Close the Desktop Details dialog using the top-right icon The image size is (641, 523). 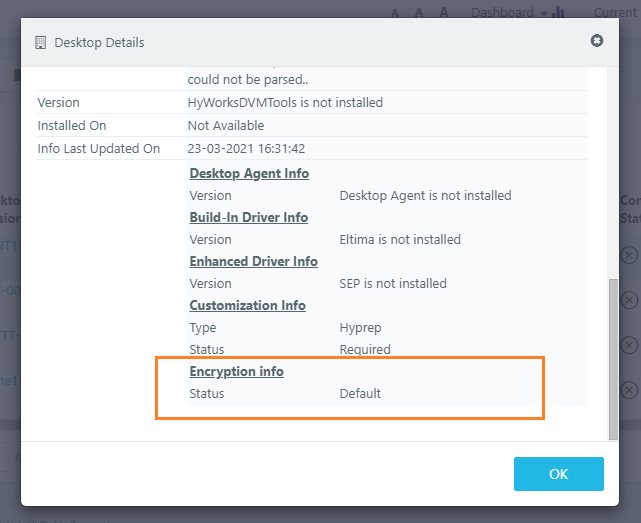(x=597, y=41)
